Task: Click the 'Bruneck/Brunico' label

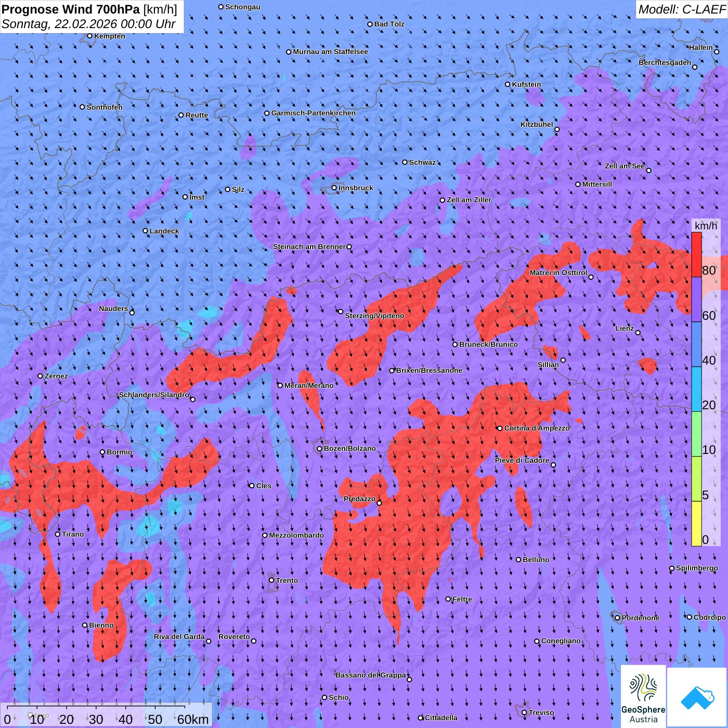Action: (x=488, y=344)
